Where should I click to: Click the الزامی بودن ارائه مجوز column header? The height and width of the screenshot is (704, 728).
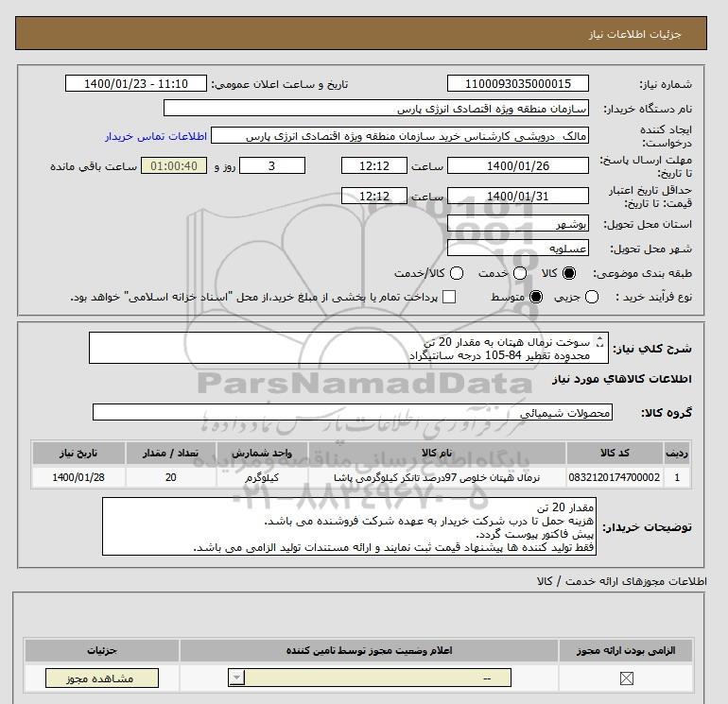[626, 651]
